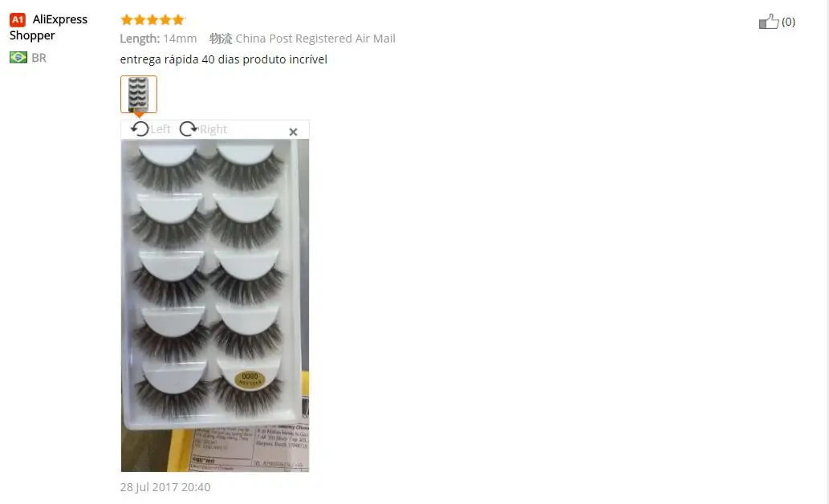Click the red A1 buyer level badge
829x504 pixels.
coord(18,20)
